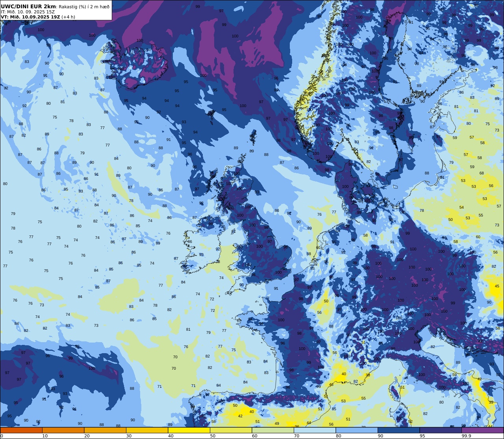This screenshot has height=439, width=504.
Task: Click the legend swatch between 20 and 30
Action: click(105, 430)
